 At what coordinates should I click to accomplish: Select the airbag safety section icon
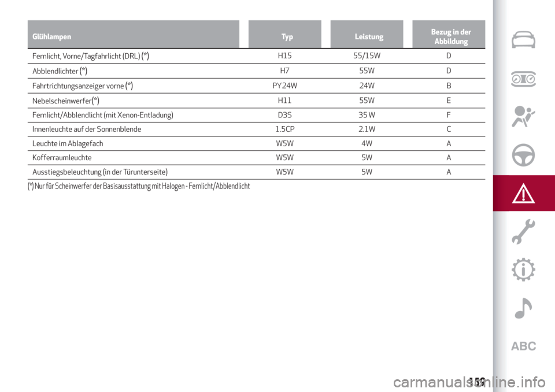click(x=523, y=117)
